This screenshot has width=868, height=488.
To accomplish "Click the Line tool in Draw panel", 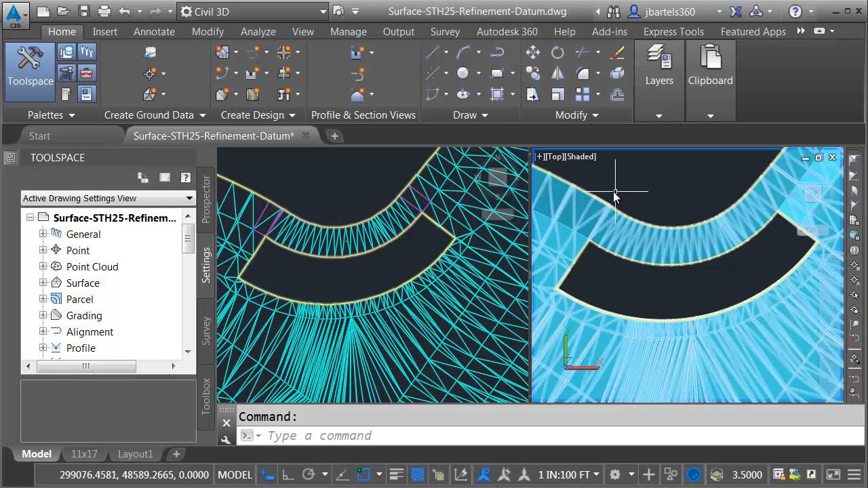I will [x=432, y=52].
